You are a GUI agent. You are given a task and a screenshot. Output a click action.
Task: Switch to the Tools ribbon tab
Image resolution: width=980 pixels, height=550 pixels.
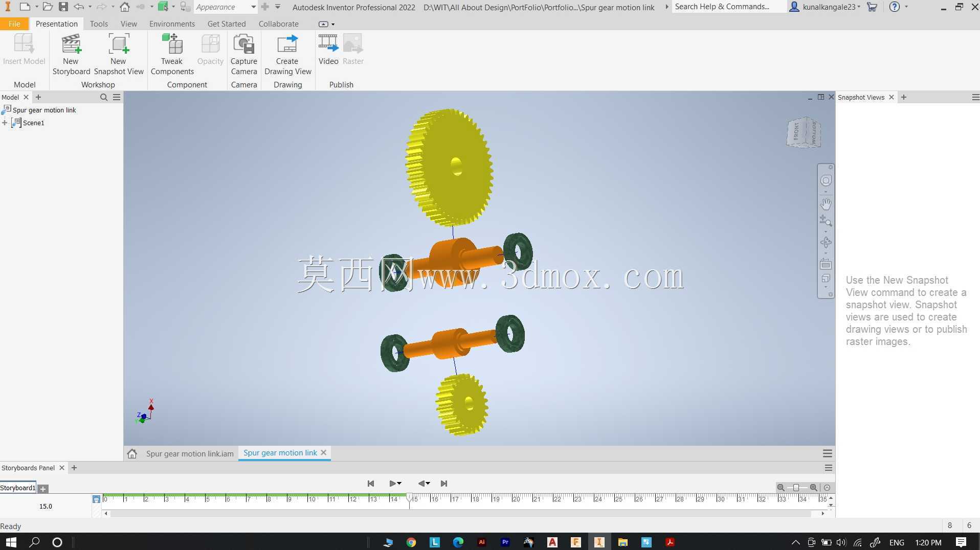tap(99, 24)
